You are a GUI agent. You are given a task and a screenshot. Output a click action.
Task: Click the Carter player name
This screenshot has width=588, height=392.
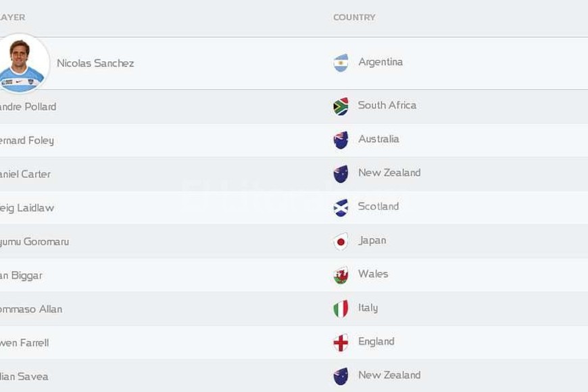25,174
